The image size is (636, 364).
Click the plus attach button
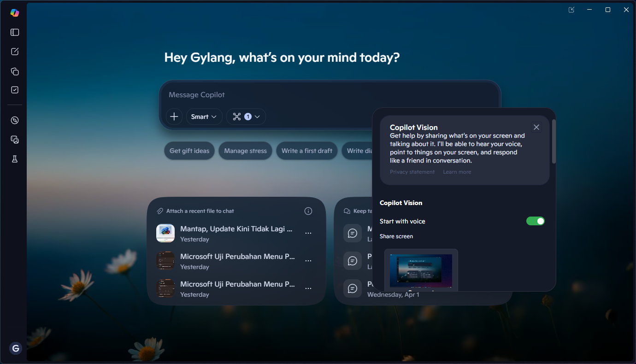click(x=174, y=117)
